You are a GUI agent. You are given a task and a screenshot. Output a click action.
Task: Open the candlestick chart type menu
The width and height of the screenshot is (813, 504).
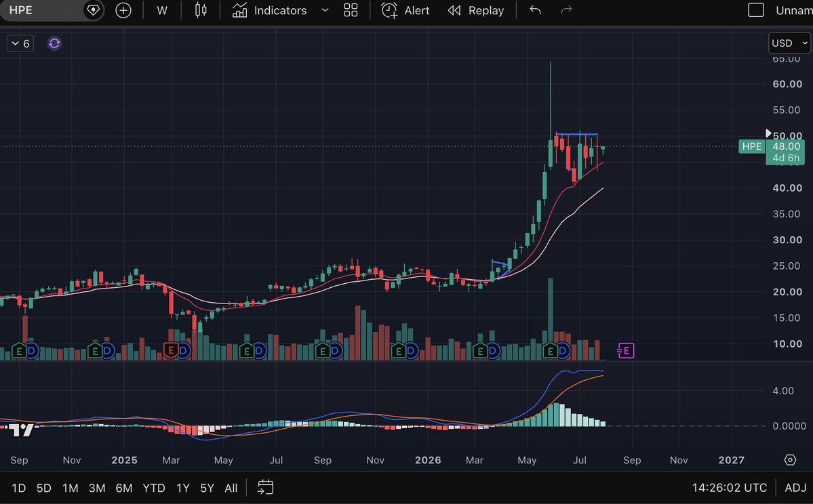point(201,10)
